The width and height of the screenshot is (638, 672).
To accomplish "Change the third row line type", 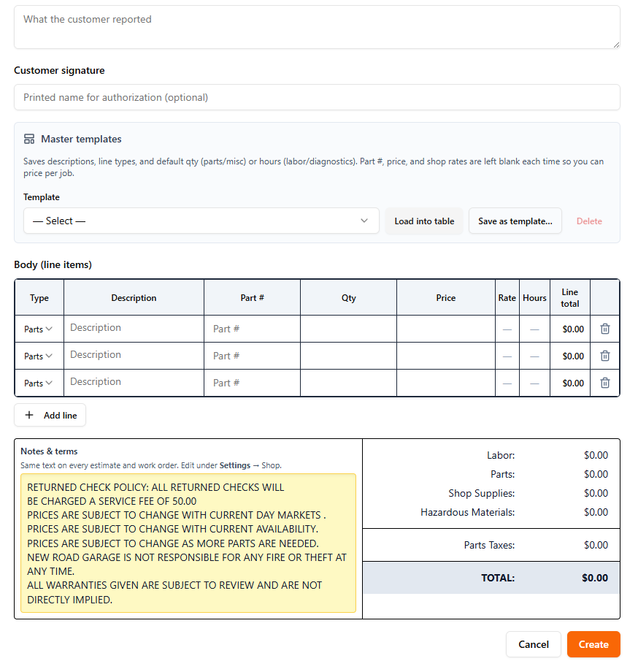I will point(39,383).
